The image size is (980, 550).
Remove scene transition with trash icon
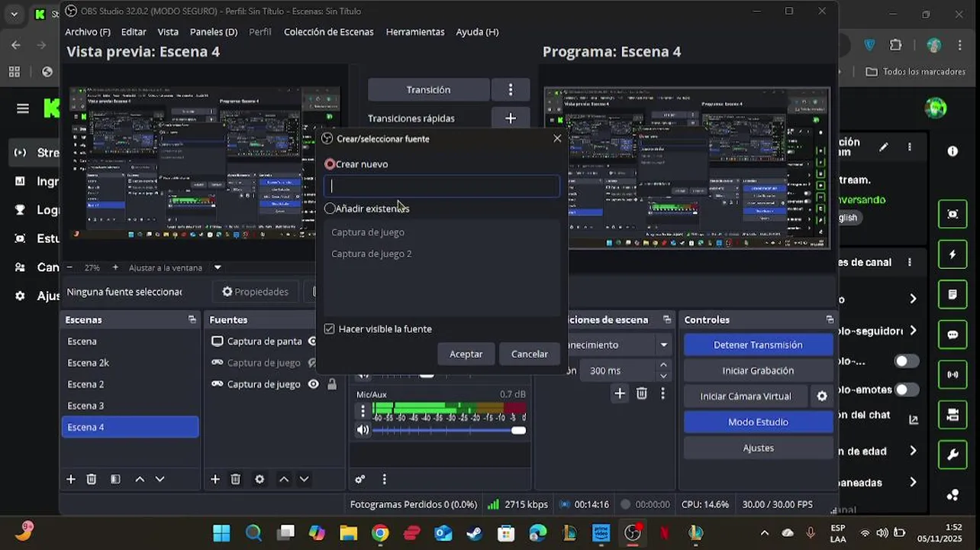tap(642, 393)
